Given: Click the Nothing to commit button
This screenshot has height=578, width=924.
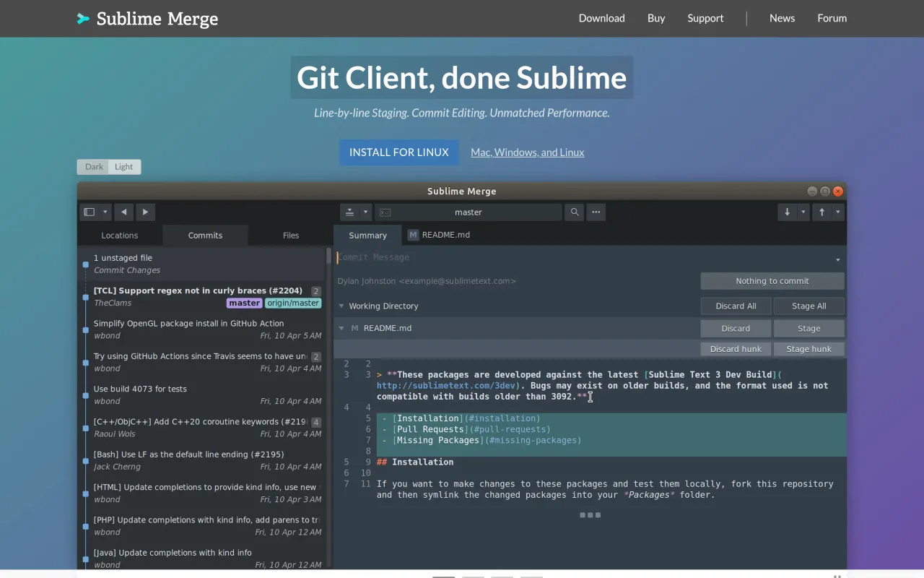Looking at the screenshot, I should click(x=772, y=281).
